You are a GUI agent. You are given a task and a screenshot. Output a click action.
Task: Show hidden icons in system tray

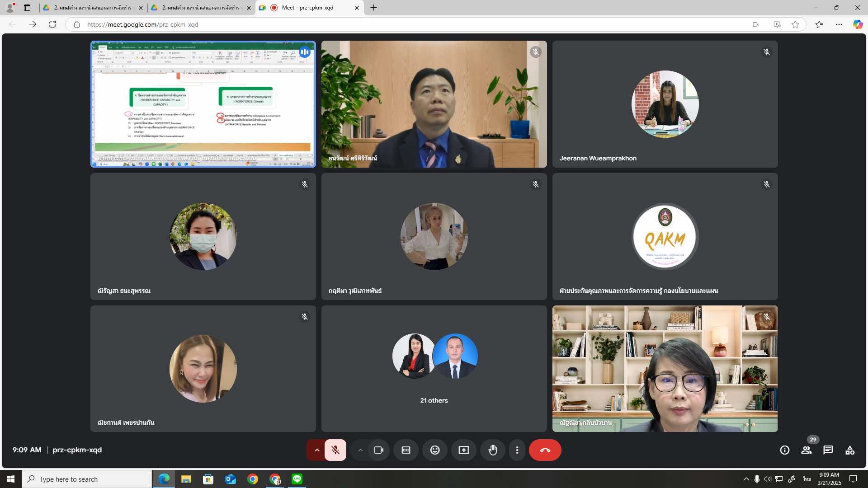(x=746, y=479)
